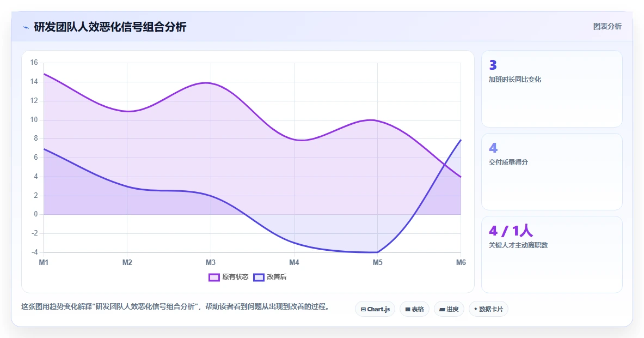Click the 图表分析 label in header
Viewport: 644px width, 338px height.
[x=607, y=26]
